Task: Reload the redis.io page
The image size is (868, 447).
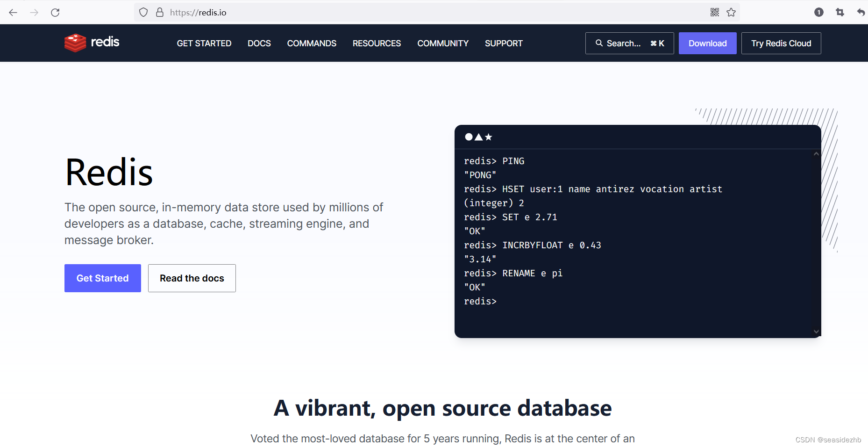Action: 55,12
